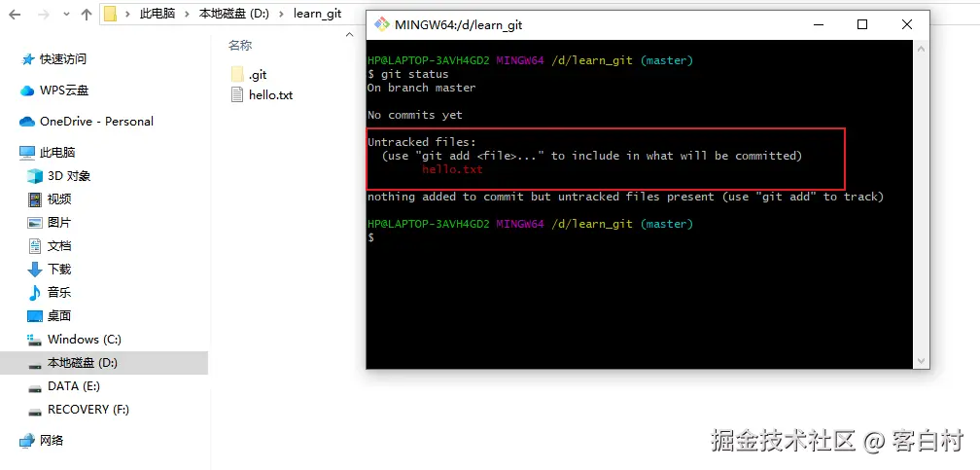Click the 桌面 desktop icon
Image resolution: width=980 pixels, height=470 pixels.
pos(35,316)
